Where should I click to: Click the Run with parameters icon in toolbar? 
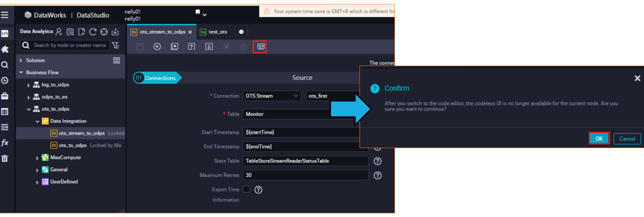click(x=174, y=47)
